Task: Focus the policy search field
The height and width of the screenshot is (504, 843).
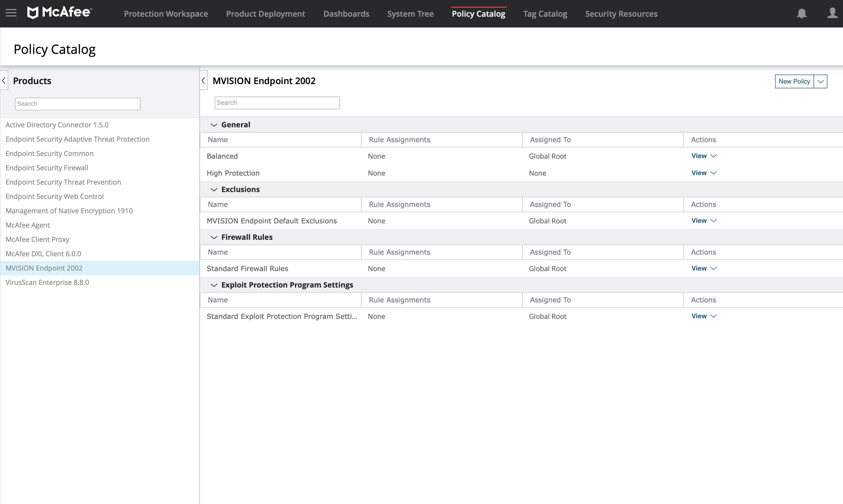Action: (x=277, y=103)
